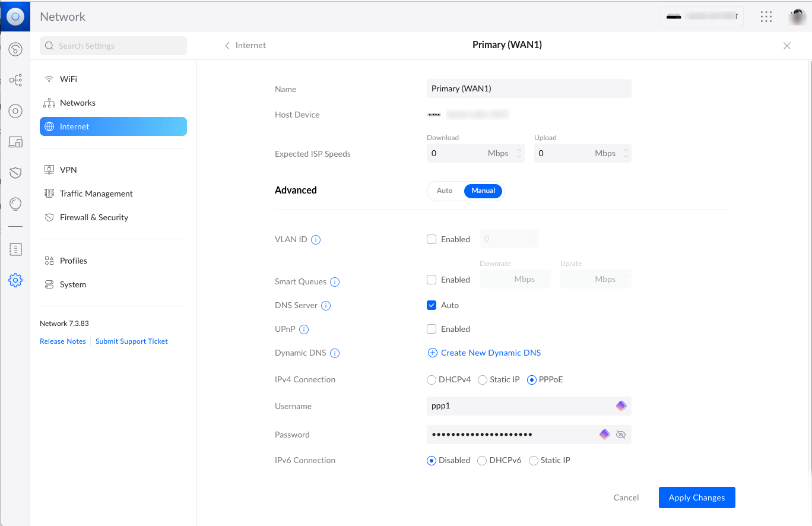
Task: Click the Search Settings field
Action: [x=113, y=46]
